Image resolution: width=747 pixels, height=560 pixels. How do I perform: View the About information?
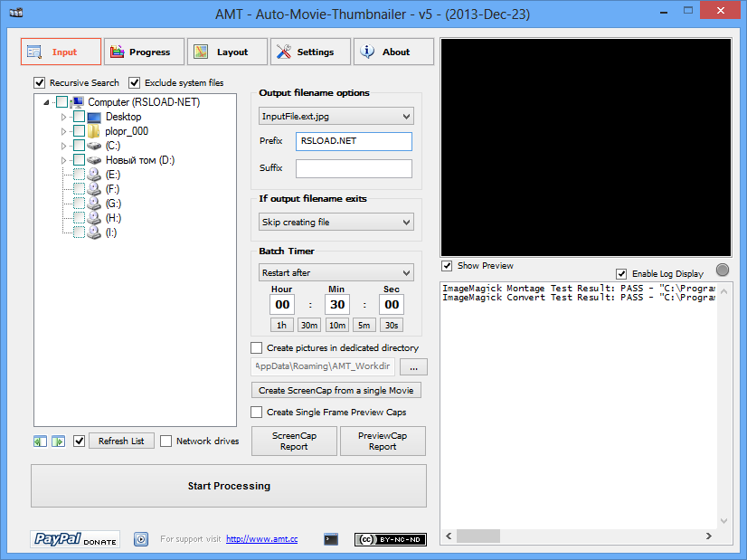[393, 52]
